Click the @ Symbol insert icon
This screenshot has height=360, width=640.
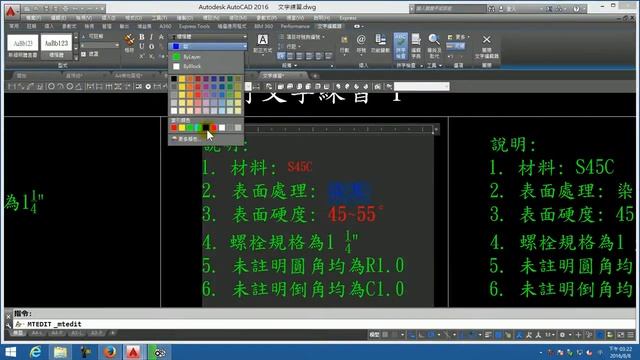(361, 40)
